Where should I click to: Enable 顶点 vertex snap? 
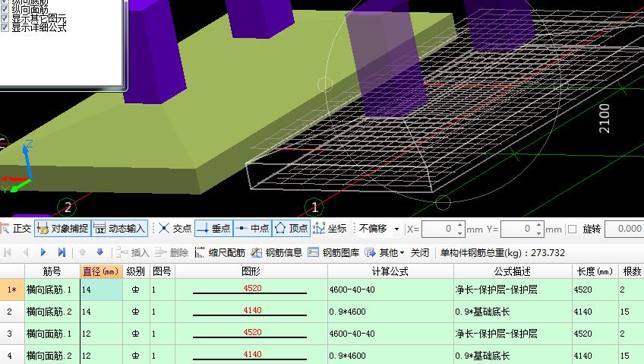click(x=291, y=229)
